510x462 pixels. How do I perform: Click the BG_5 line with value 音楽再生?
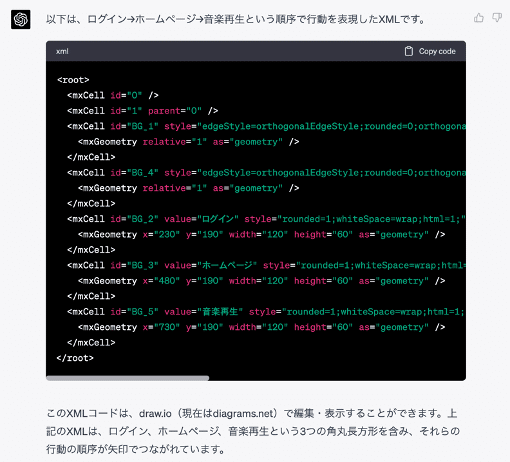pos(266,312)
